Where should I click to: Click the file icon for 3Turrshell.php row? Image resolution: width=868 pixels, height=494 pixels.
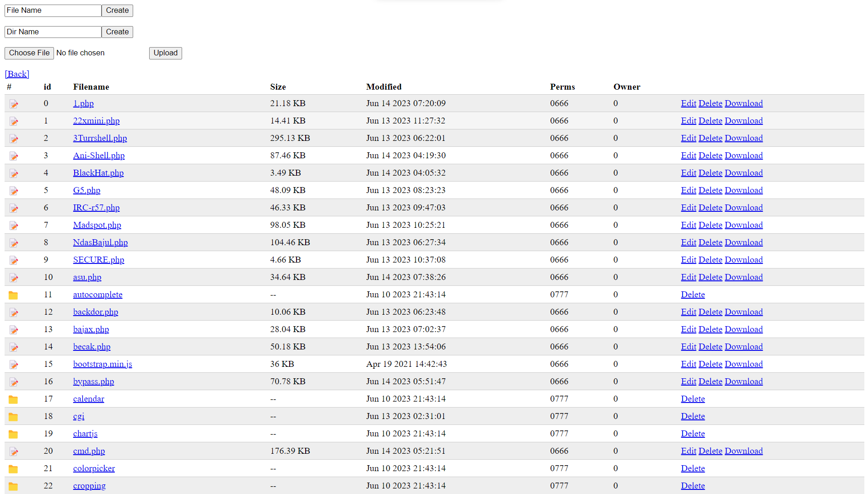14,139
